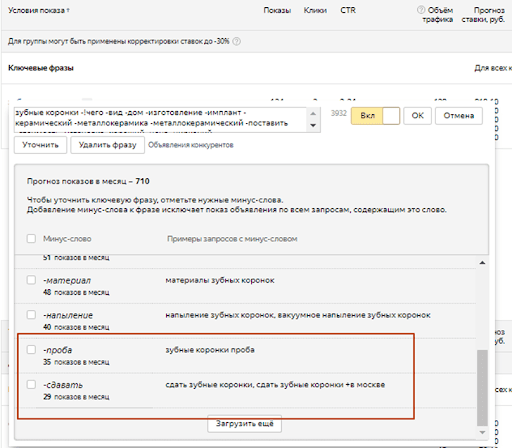Confirm with the OK button
The width and height of the screenshot is (512, 448).
pyautogui.click(x=417, y=116)
